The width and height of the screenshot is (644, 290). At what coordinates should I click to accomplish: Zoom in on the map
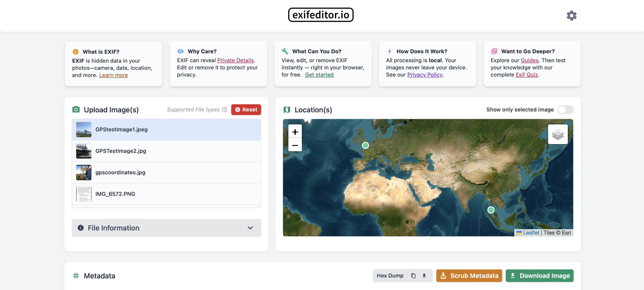pyautogui.click(x=295, y=132)
